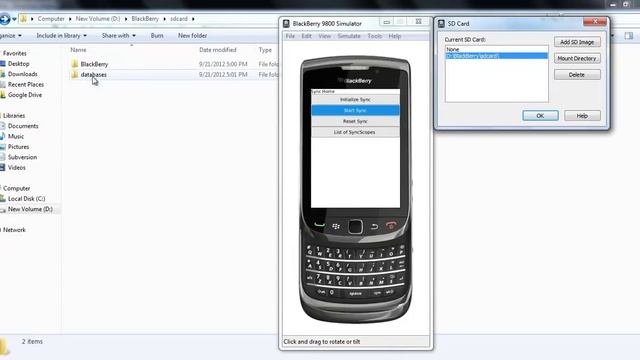Open Help menu in simulator
This screenshot has width=640, height=360.
pos(395,36)
